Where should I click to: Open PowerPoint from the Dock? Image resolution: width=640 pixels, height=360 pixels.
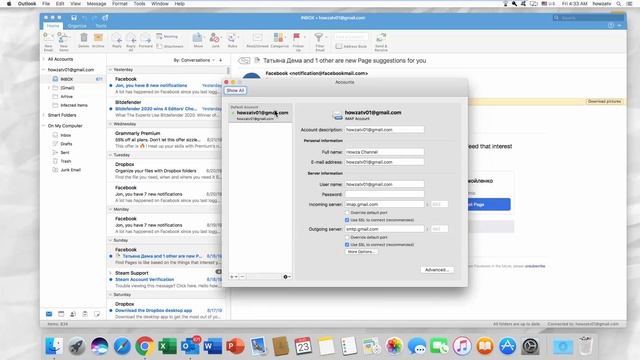point(235,346)
